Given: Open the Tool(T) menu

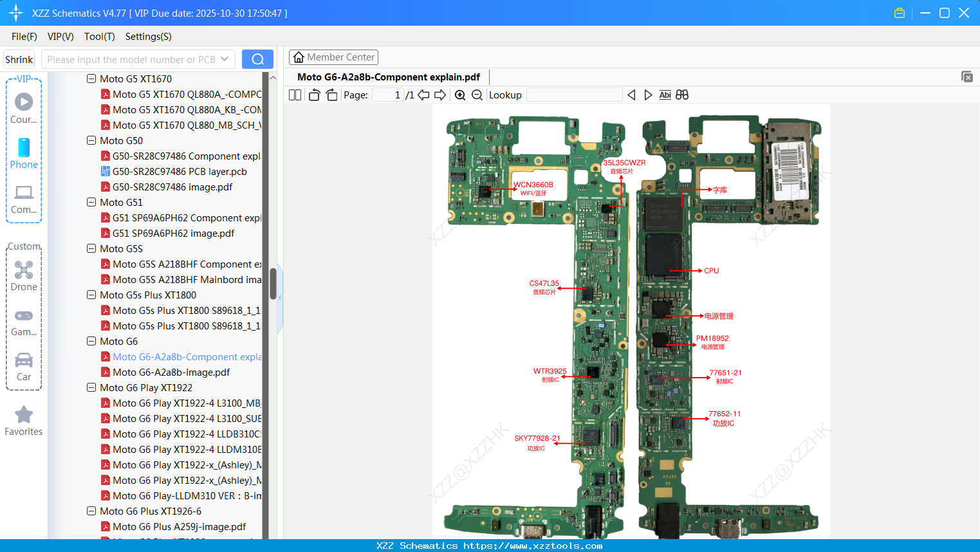Looking at the screenshot, I should 99,37.
